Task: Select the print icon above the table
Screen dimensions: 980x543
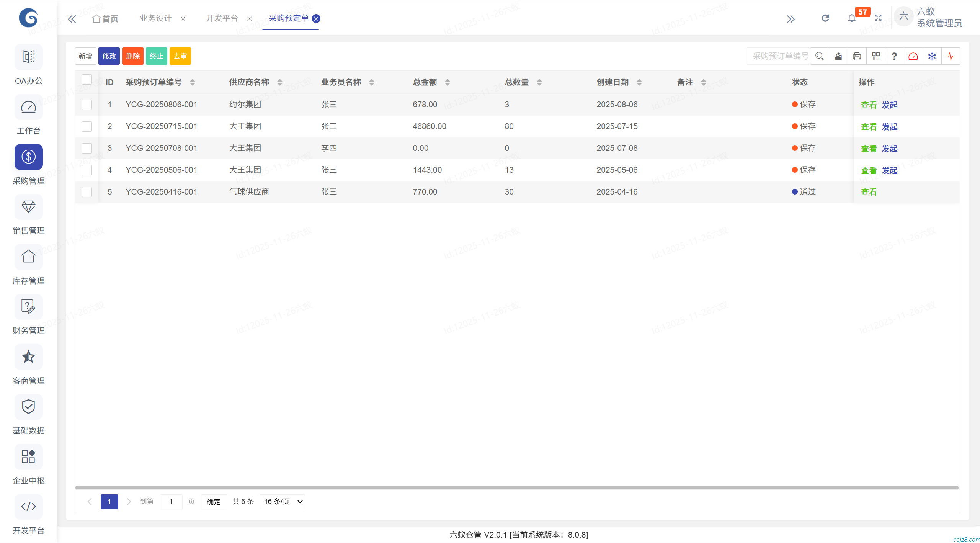Action: [x=857, y=56]
